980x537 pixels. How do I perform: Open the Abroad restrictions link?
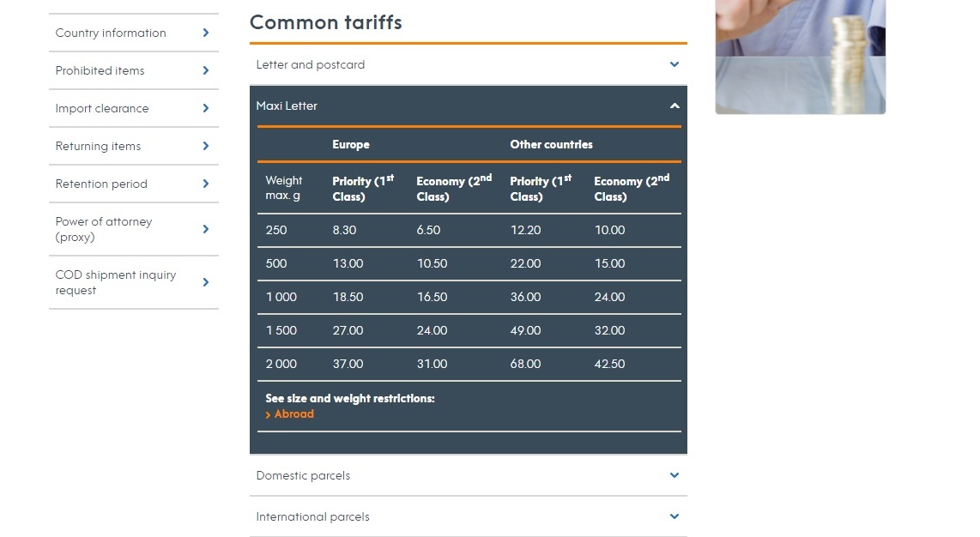coord(293,414)
